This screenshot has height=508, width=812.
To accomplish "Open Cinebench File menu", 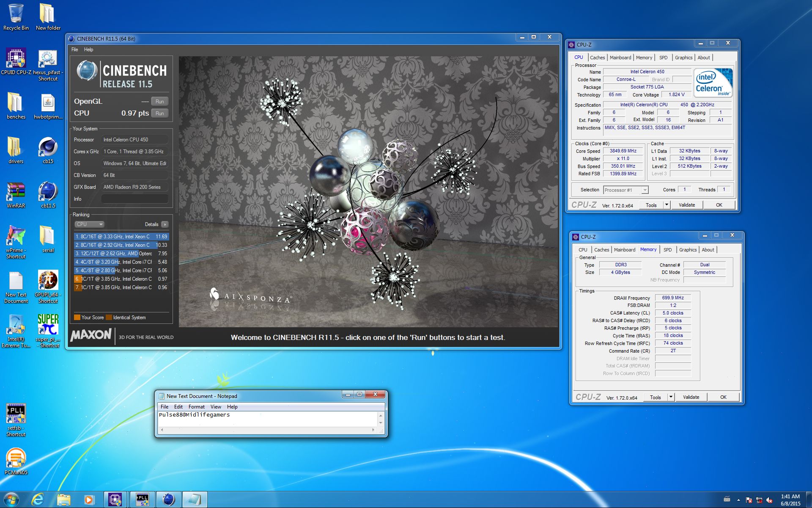I will pos(75,50).
